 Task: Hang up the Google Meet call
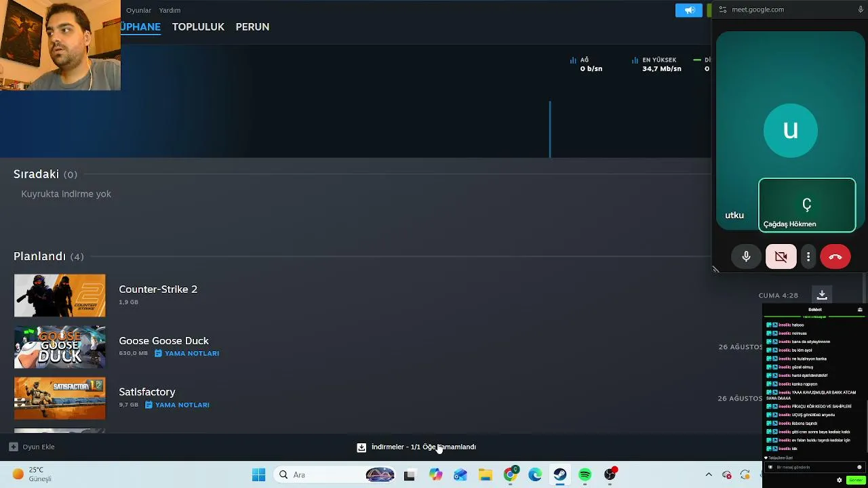tap(835, 257)
